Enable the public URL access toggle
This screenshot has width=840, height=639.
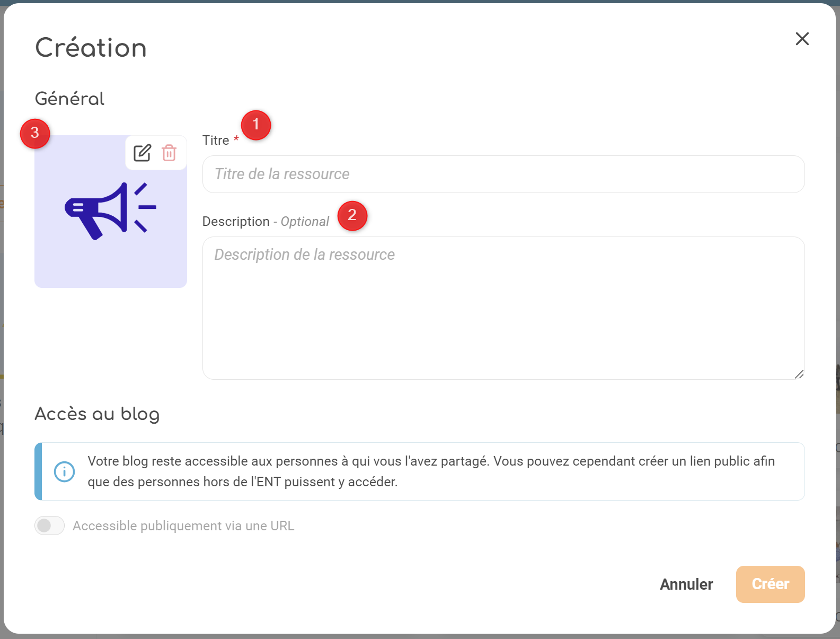tap(49, 526)
